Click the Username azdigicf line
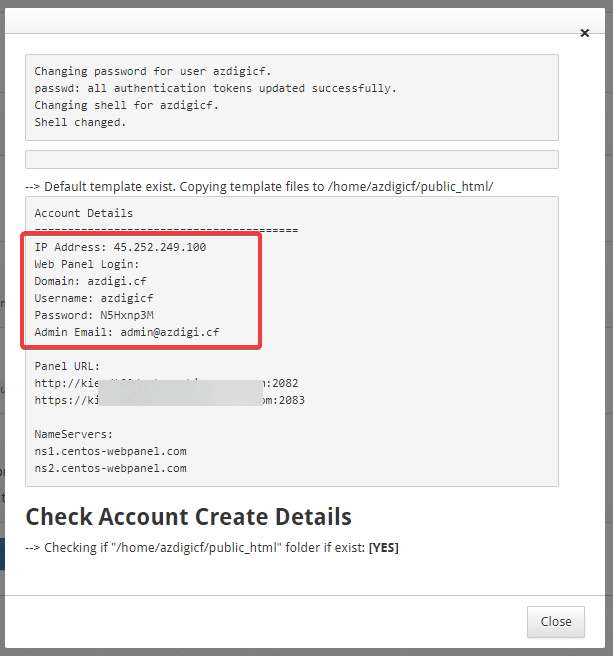This screenshot has height=656, width=613. 94,298
